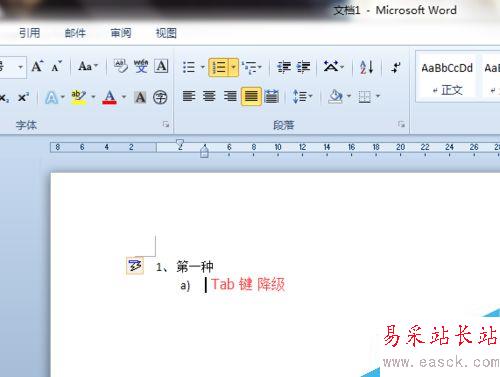Open the Text Effects dropdown arrow
The width and height of the screenshot is (500, 377).
63,97
